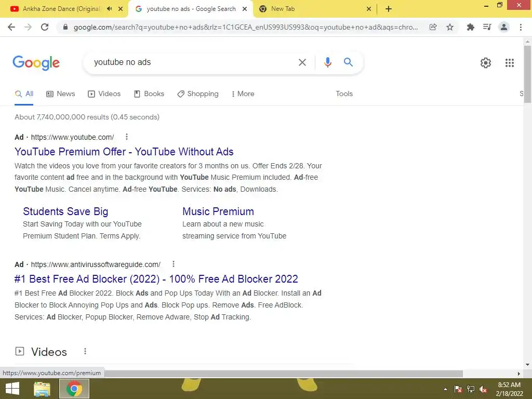Select the All results filter
Screen dimensions: 532x399
(24, 94)
